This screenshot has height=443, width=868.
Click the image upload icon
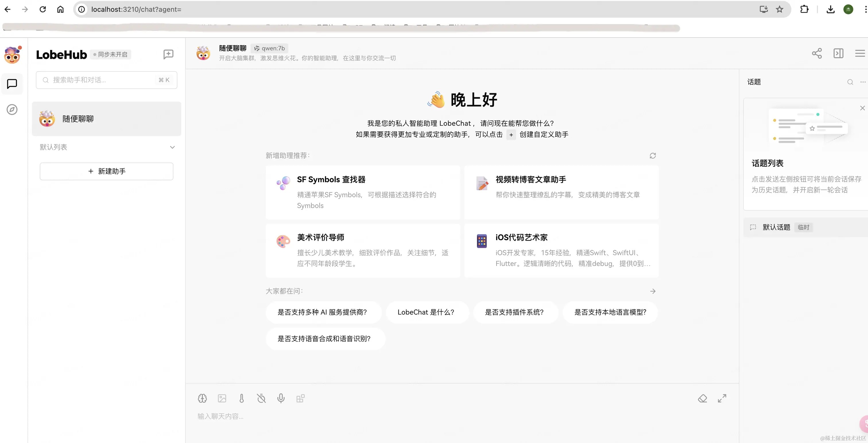[222, 398]
